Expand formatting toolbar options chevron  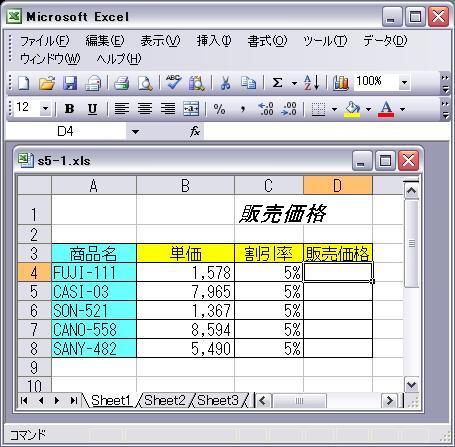[x=445, y=109]
